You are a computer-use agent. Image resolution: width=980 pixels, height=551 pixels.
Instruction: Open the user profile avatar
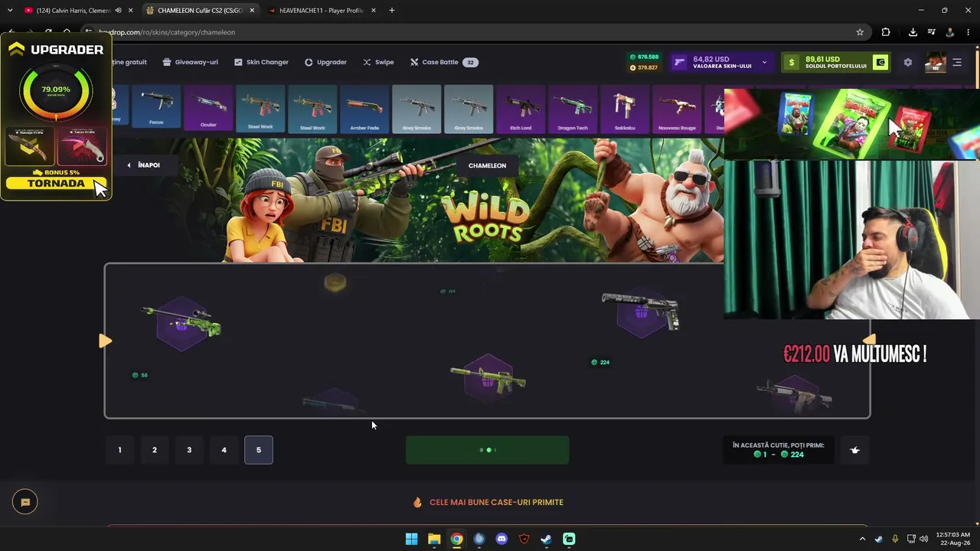[936, 62]
